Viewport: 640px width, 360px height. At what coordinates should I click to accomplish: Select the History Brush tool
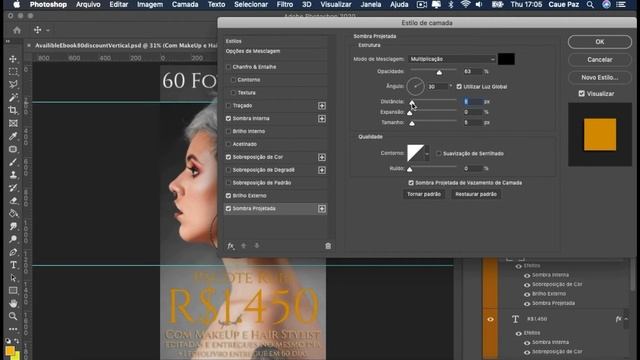click(13, 188)
